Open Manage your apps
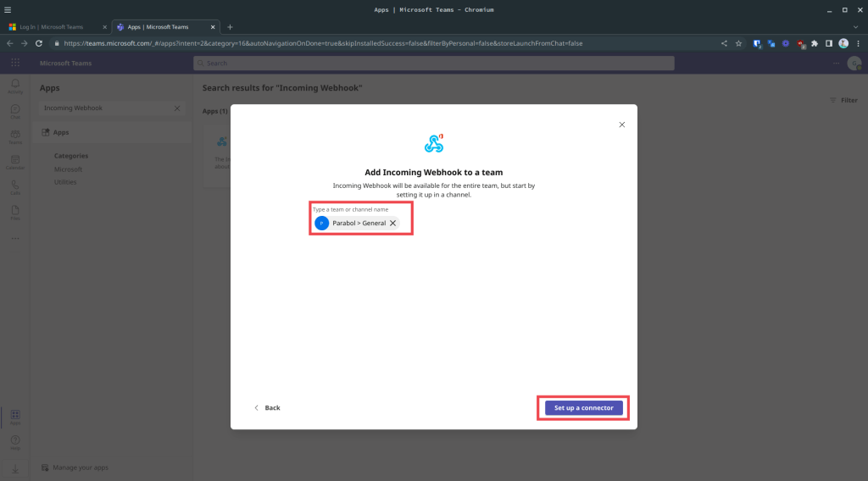This screenshot has width=868, height=481. [75, 467]
